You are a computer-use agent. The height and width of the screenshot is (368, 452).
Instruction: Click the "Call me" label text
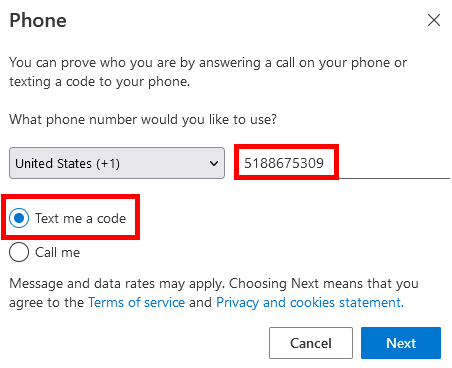pos(58,252)
